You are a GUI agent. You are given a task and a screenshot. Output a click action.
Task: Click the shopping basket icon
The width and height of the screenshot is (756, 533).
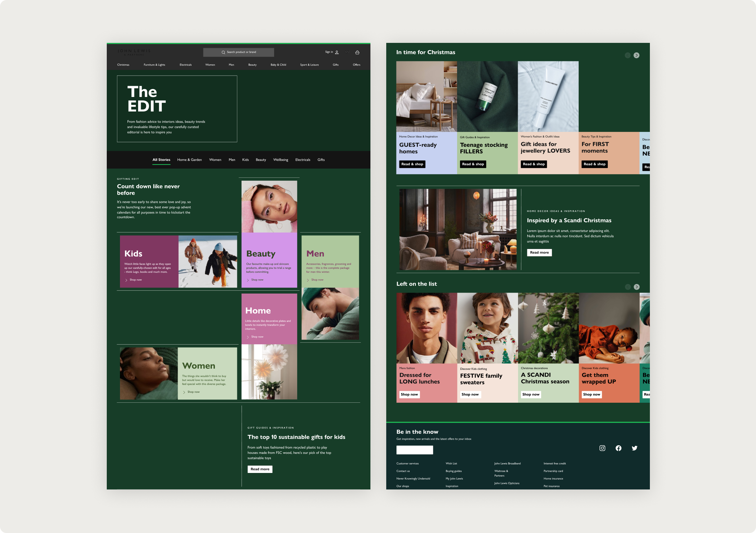coord(357,52)
